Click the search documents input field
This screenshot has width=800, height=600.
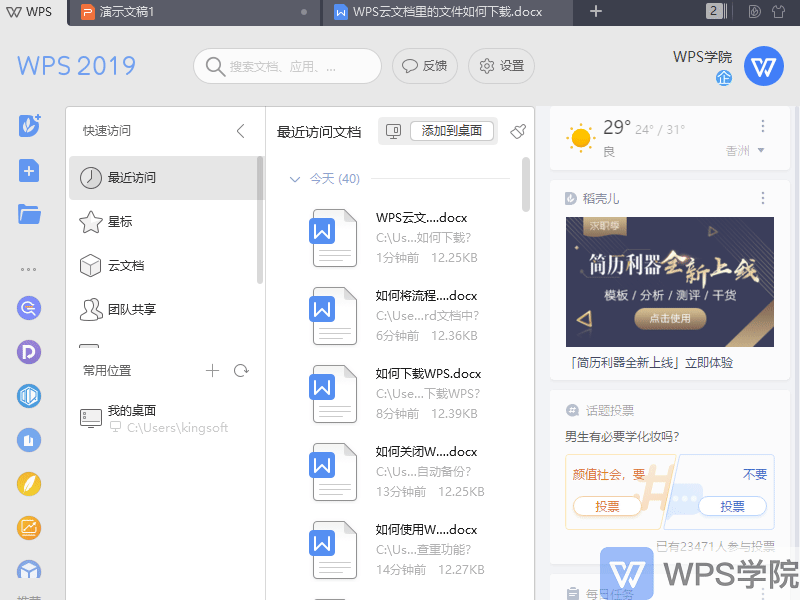point(287,66)
